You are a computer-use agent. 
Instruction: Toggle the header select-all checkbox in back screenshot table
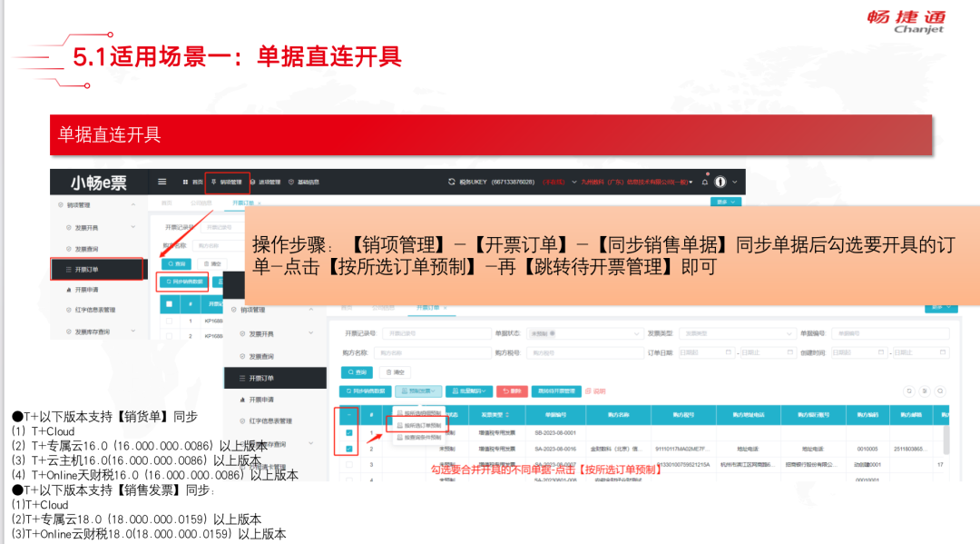[x=169, y=304]
